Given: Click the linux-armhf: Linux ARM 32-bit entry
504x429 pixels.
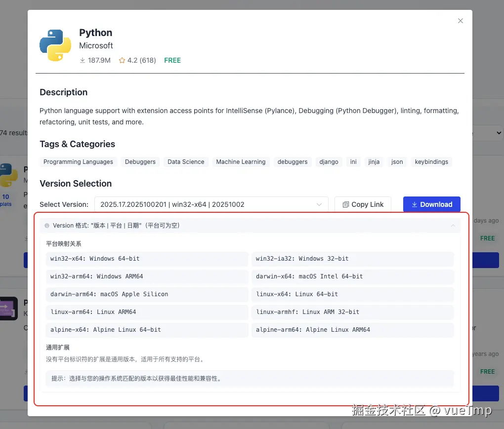Looking at the screenshot, I should tap(353, 312).
